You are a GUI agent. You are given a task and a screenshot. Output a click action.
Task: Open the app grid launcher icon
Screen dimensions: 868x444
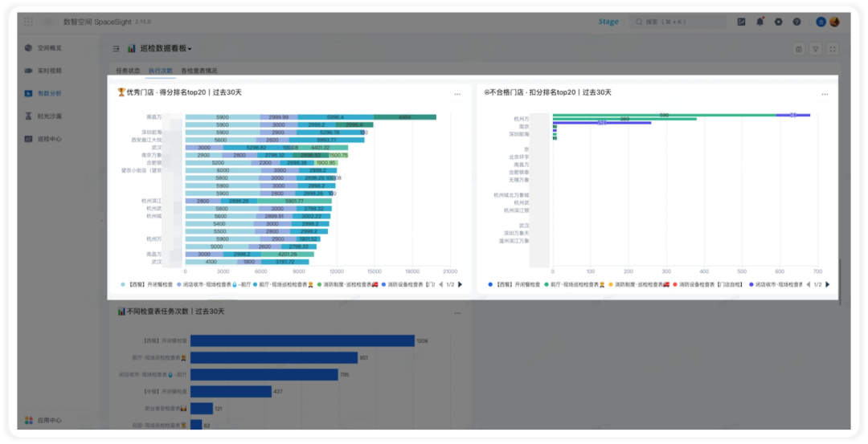coord(28,22)
